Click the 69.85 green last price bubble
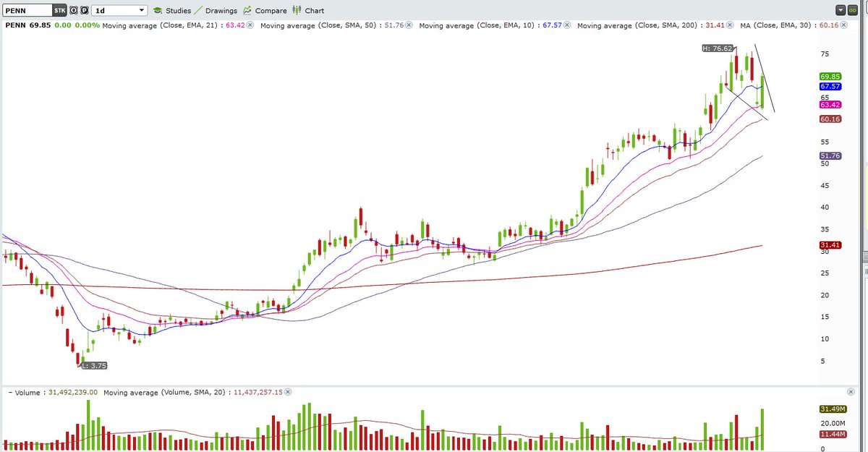868x452 pixels. point(829,77)
